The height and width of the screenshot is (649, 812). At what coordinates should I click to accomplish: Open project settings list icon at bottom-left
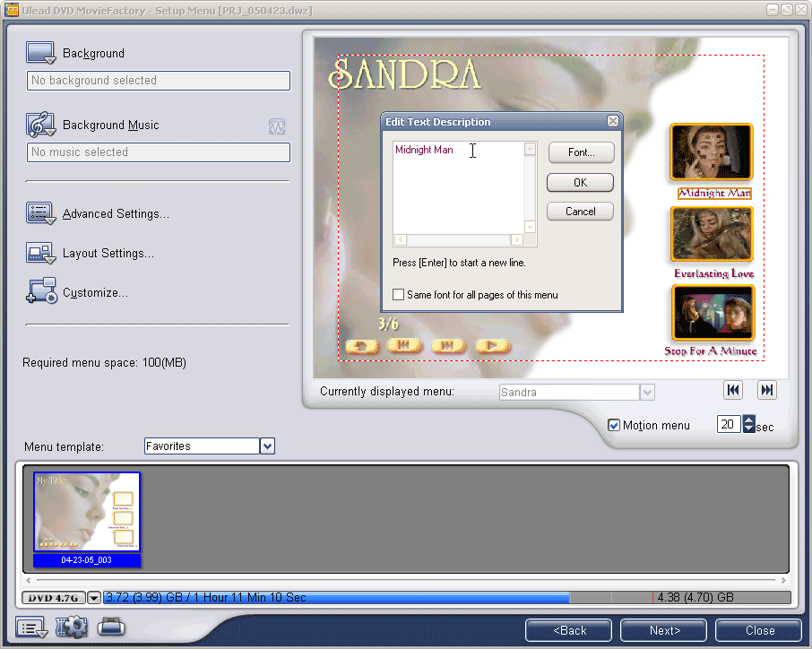click(x=31, y=627)
